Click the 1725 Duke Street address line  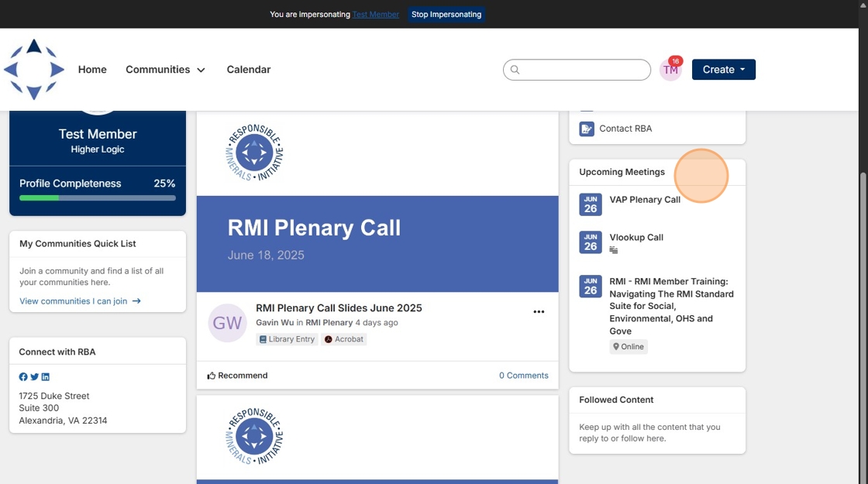[x=53, y=396]
